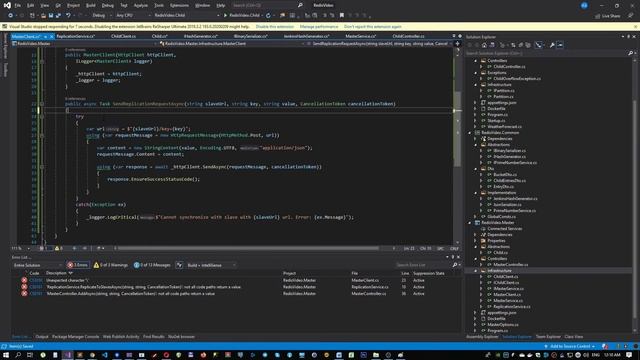This screenshot has width=640, height=360.
Task: Switch to Package Manager Console tab
Action: 76,337
